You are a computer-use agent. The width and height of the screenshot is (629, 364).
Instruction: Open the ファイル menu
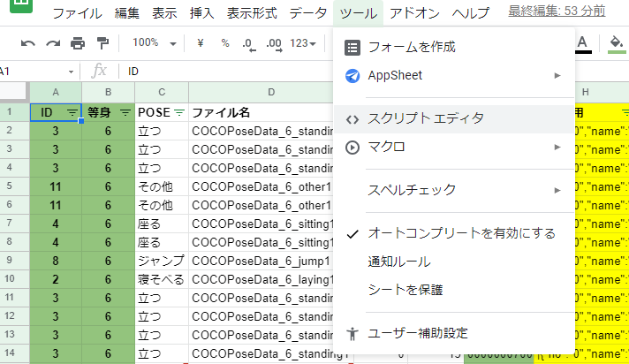(x=77, y=13)
